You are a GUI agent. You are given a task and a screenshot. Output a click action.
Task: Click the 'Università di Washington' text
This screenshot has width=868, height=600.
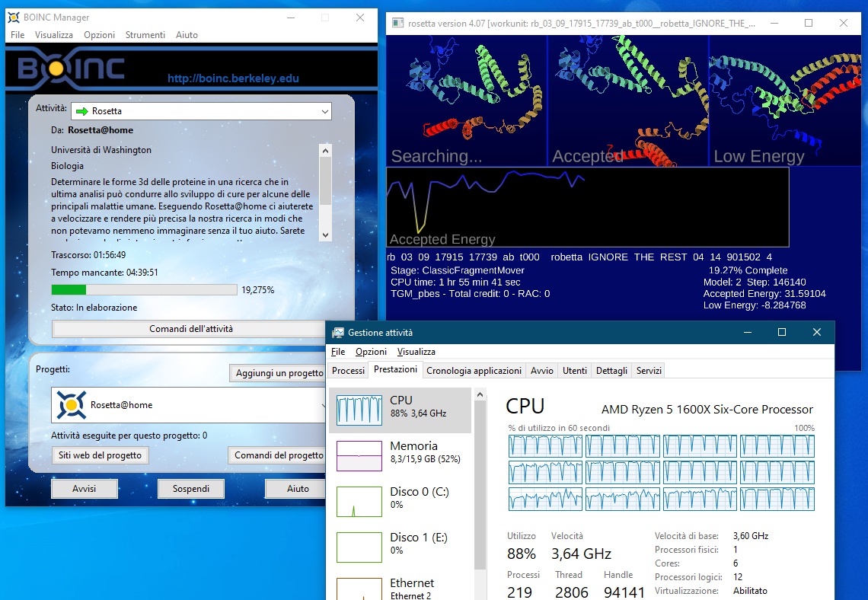point(101,150)
